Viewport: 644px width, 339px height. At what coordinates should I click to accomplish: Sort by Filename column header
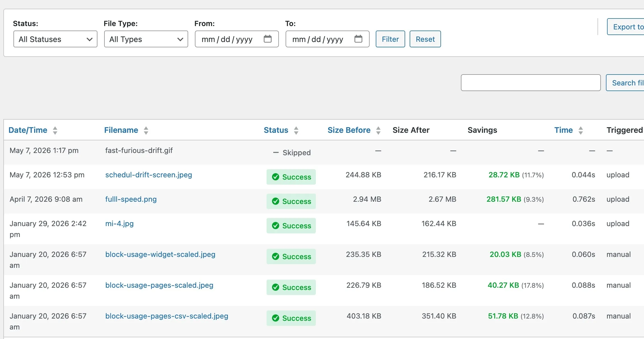click(121, 130)
